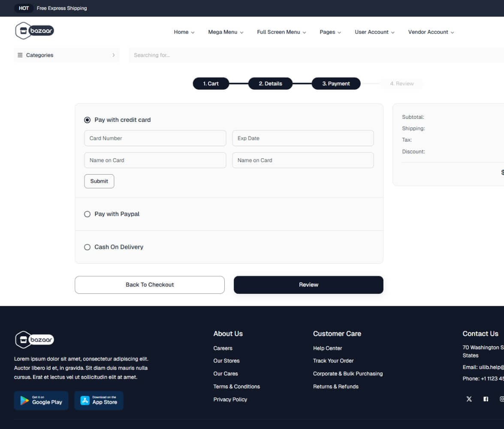Select Cash On Delivery payment method

click(x=87, y=247)
